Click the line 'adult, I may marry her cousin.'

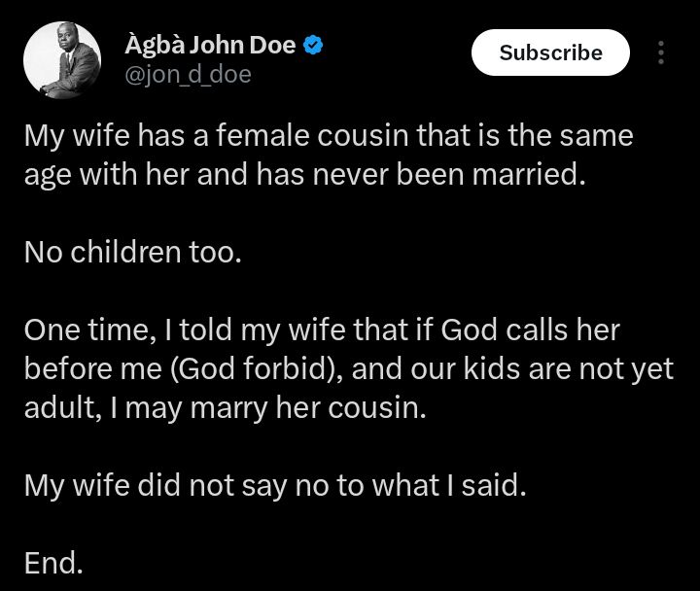coord(225,408)
